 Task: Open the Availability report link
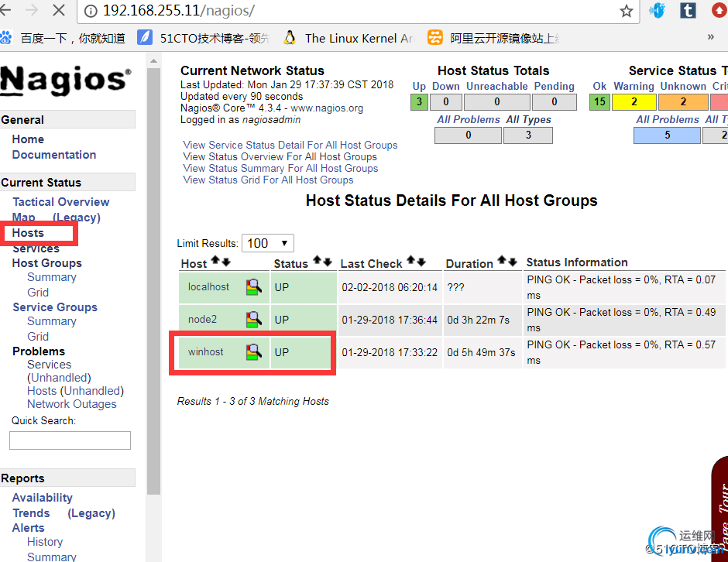(x=43, y=498)
